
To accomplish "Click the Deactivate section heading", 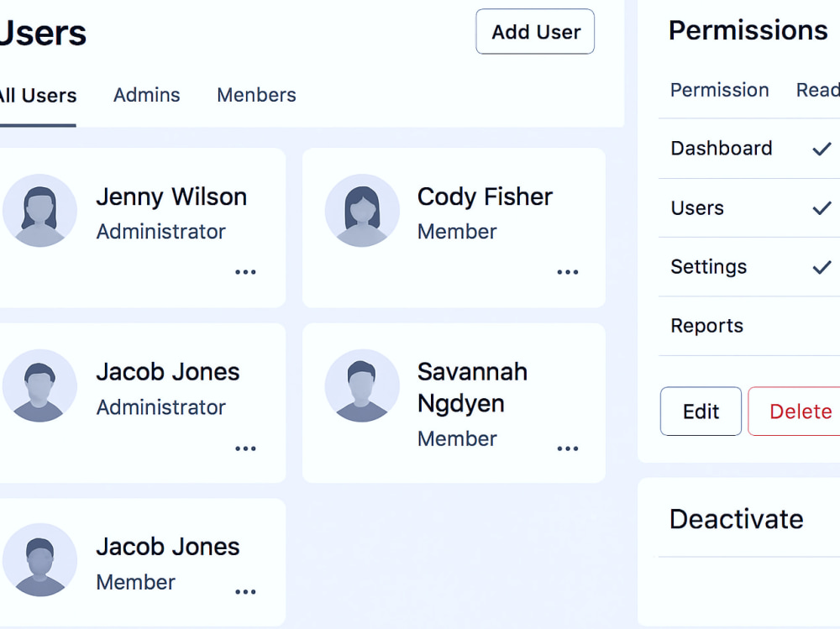I will (737, 519).
